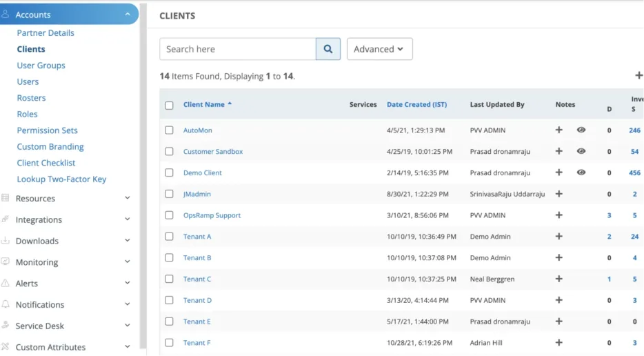The height and width of the screenshot is (356, 644).
Task: Collapse the Accounts section chevron
Action: [x=128, y=14]
